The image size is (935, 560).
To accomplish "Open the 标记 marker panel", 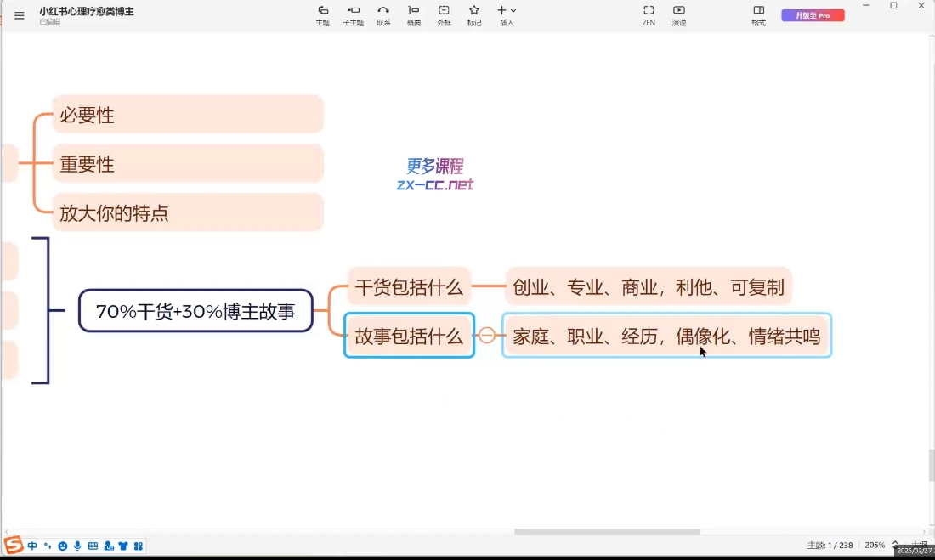I will point(473,15).
